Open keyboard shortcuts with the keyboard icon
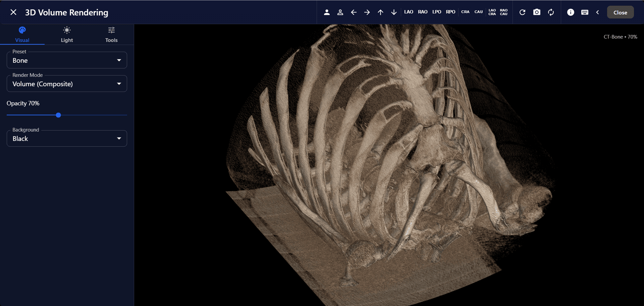Screen dimensions: 644x306 [585, 12]
